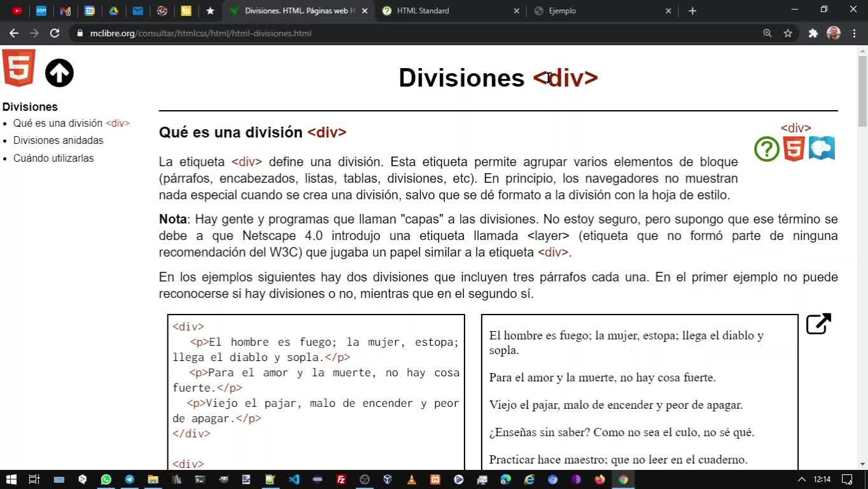
Task: Click the blue reference icon beside HTML5 icon
Action: tap(822, 148)
